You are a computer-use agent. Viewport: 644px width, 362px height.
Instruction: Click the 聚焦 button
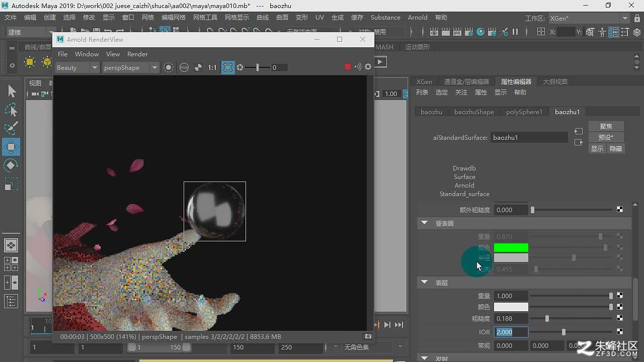[x=606, y=126]
